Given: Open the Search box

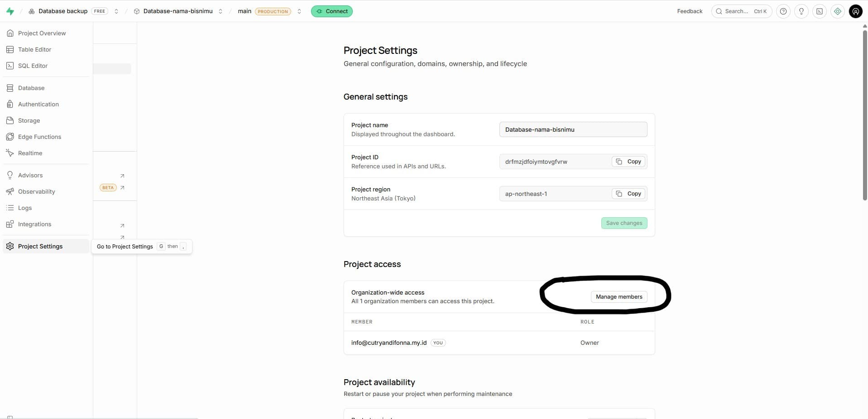Looking at the screenshot, I should (741, 11).
